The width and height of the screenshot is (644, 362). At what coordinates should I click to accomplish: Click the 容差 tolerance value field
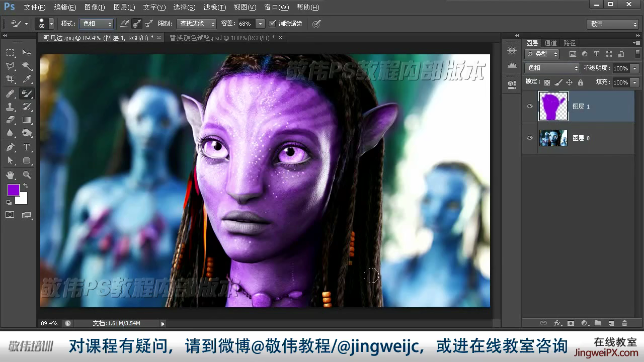tap(246, 24)
